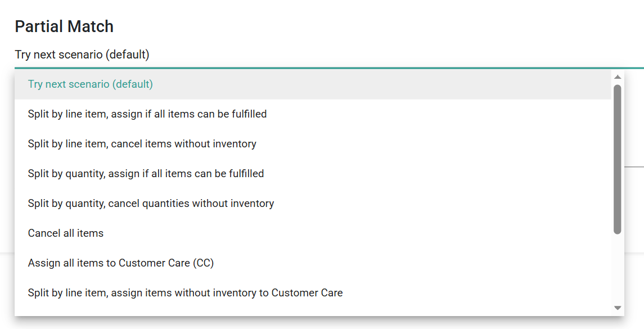Pick "Split by quantity, assign if all items can be fulfilled"

(x=146, y=173)
